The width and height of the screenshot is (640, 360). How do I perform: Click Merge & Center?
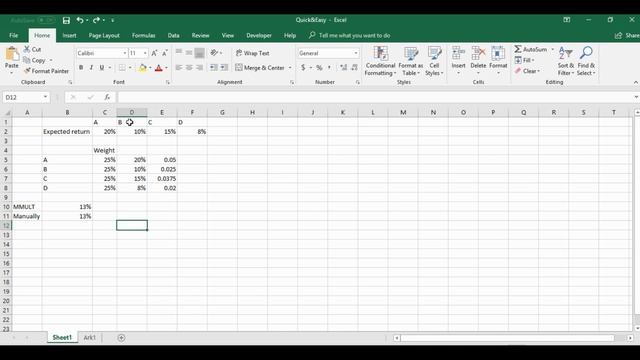[x=260, y=68]
